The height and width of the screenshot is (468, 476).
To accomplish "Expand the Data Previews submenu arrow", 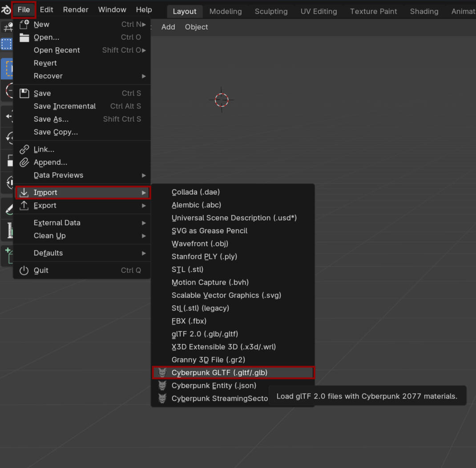I will 144,175.
